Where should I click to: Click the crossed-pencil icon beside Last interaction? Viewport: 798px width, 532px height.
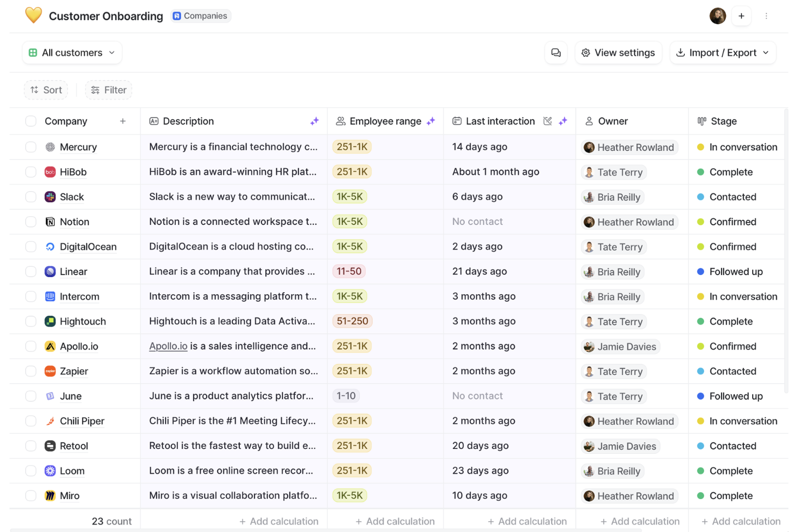(x=547, y=121)
